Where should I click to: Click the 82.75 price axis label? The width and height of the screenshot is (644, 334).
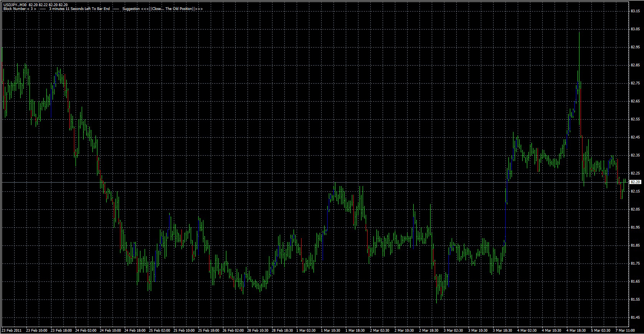pos(635,83)
